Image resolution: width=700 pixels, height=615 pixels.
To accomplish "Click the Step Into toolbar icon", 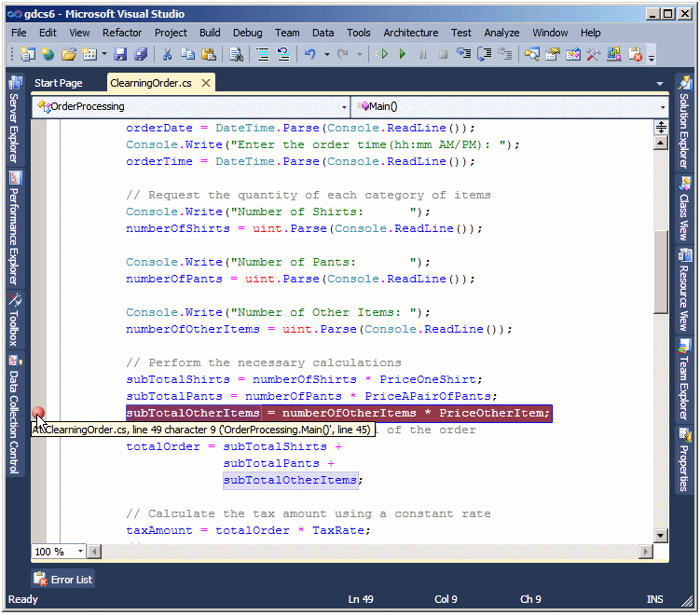I will pyautogui.click(x=464, y=54).
